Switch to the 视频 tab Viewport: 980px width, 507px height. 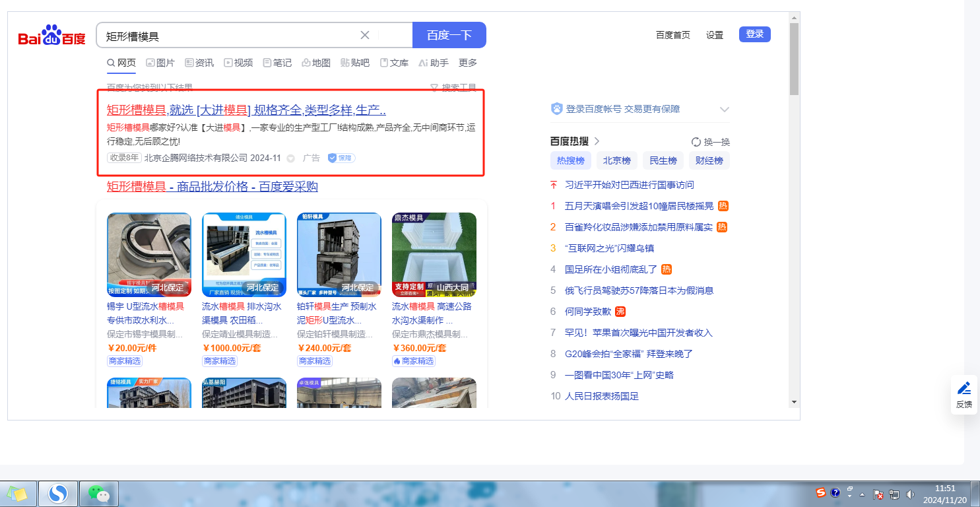coord(238,63)
